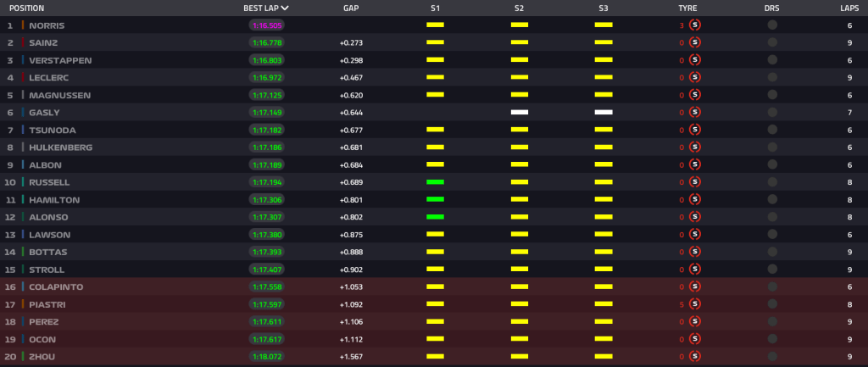Screen dimensions: 868x367
Task: Click the DRS indicator dot for Bottas
Action: click(772, 252)
